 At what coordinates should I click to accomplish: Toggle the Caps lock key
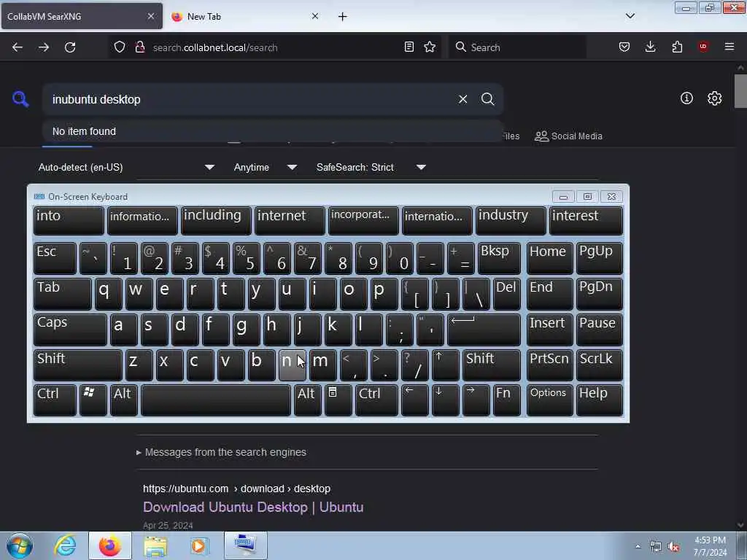tap(71, 330)
